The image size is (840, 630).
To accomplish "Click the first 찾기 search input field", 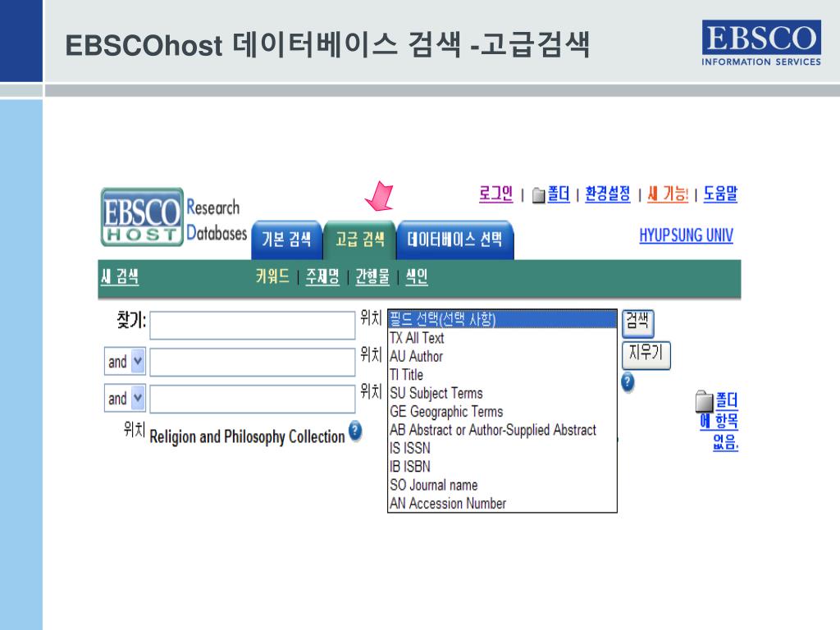I will (x=253, y=325).
